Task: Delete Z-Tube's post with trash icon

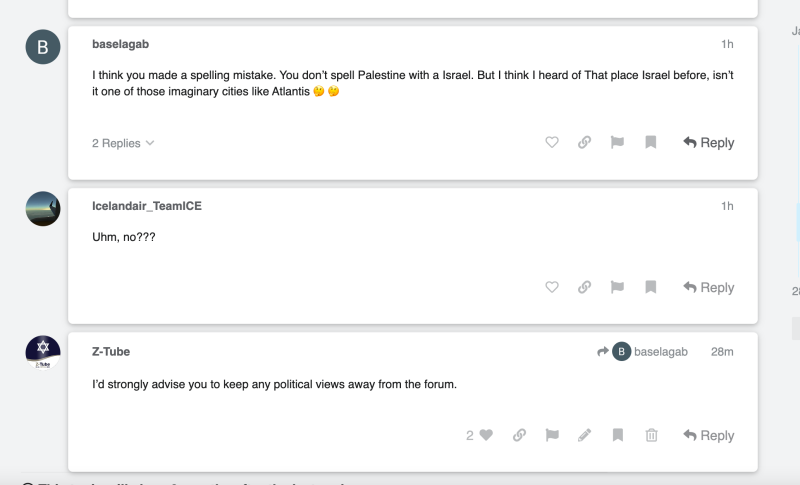Action: click(652, 435)
